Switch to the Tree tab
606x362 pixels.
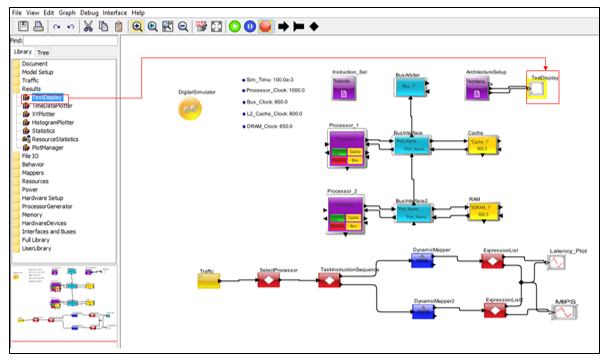pyautogui.click(x=43, y=52)
